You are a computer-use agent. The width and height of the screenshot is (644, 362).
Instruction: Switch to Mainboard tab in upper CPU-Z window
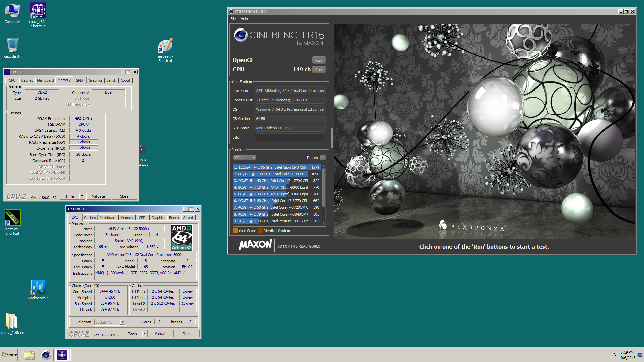coord(45,80)
